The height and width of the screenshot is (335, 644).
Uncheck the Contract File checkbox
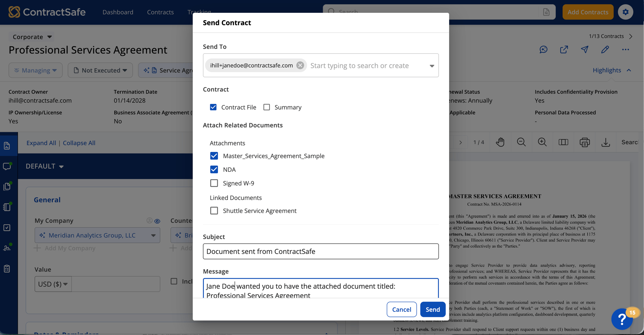pyautogui.click(x=213, y=107)
